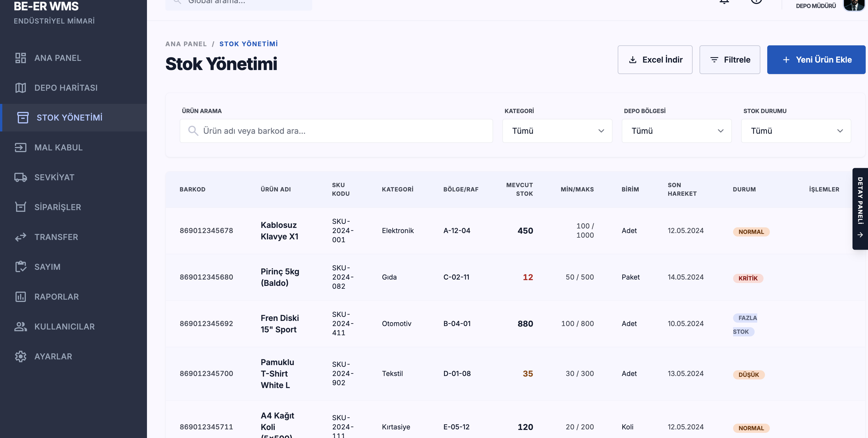Click the download icon in Excel İndir
This screenshot has height=438, width=868.
click(x=633, y=60)
